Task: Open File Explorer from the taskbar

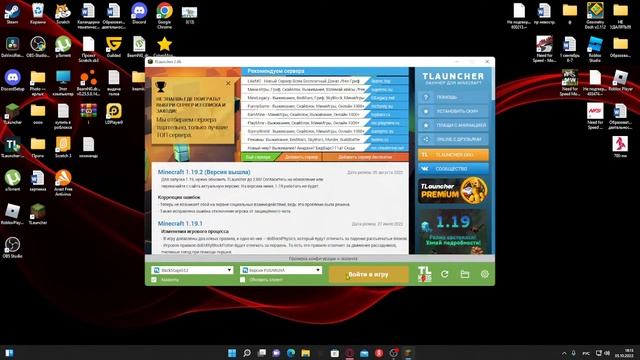Action: (305, 353)
